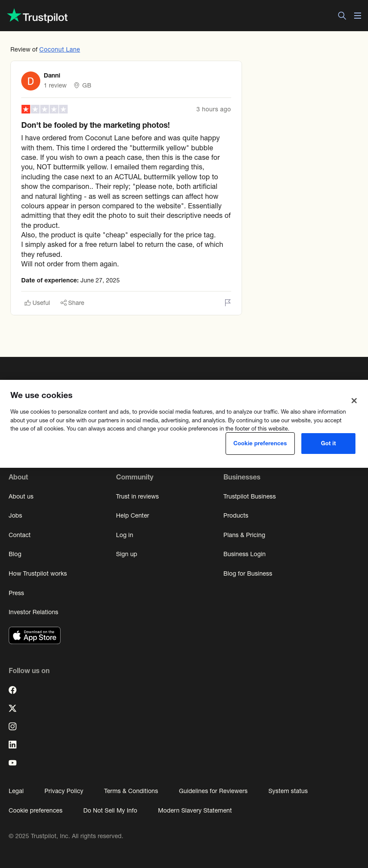
Task: Click the "Follow us on" heading
Action: (x=29, y=670)
